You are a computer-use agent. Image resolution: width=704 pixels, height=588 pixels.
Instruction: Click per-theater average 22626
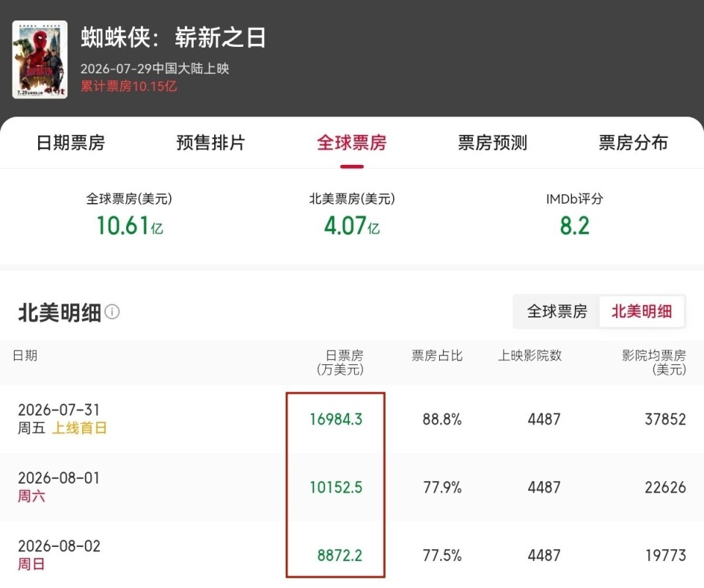point(665,488)
